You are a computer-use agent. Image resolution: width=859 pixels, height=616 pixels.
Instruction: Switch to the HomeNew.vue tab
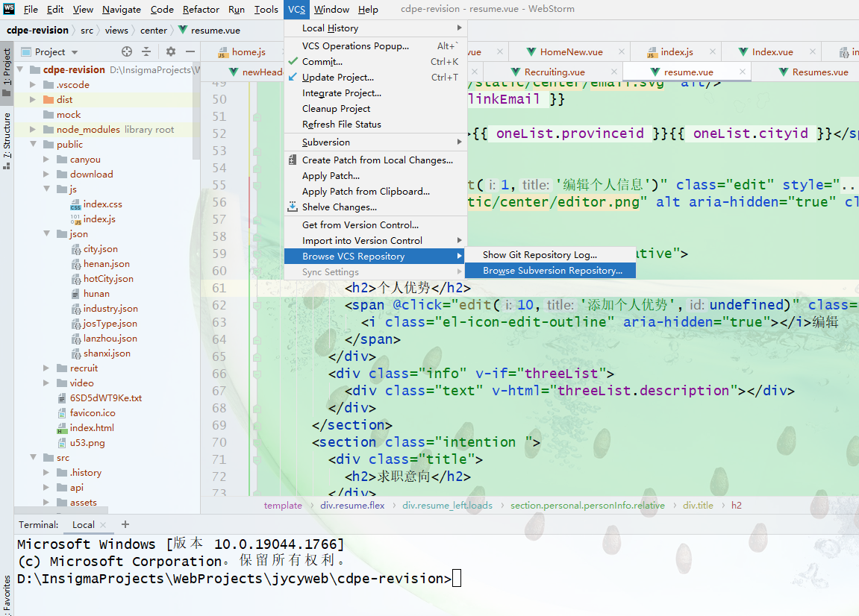[x=571, y=52]
